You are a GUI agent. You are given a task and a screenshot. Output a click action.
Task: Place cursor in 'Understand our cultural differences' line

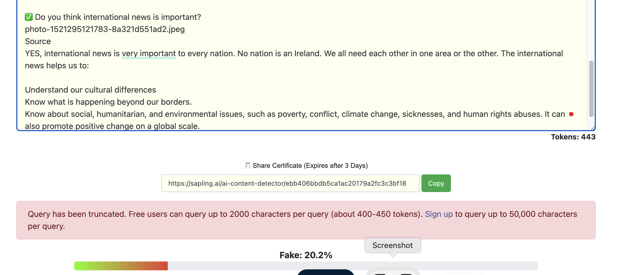click(90, 90)
